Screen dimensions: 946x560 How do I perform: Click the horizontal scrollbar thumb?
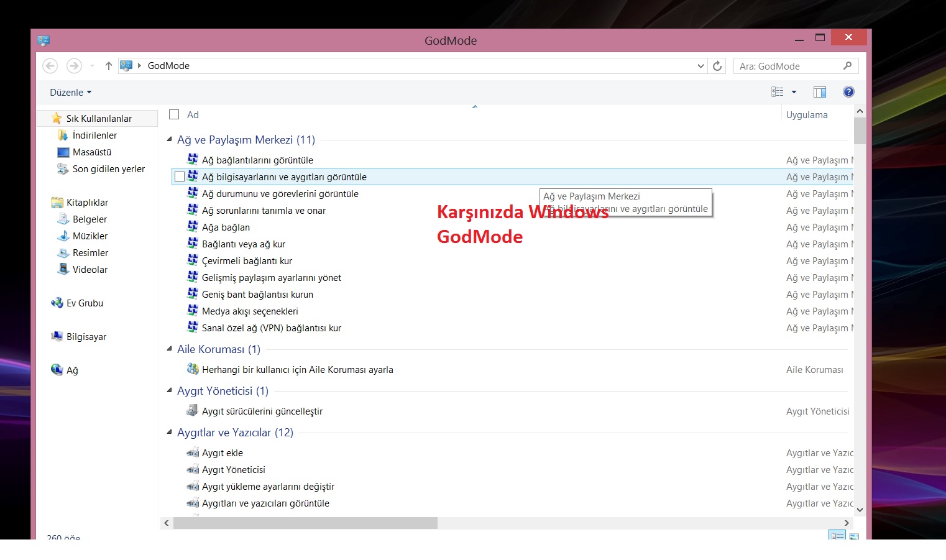pyautogui.click(x=305, y=523)
